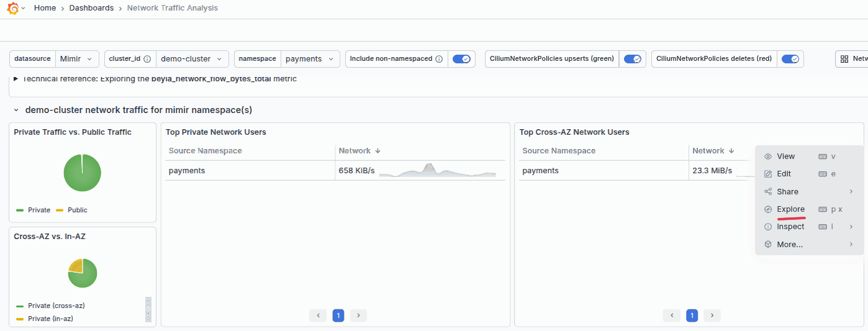Sort Private panel by Network column header
This screenshot has height=331, width=868.
[x=355, y=151]
